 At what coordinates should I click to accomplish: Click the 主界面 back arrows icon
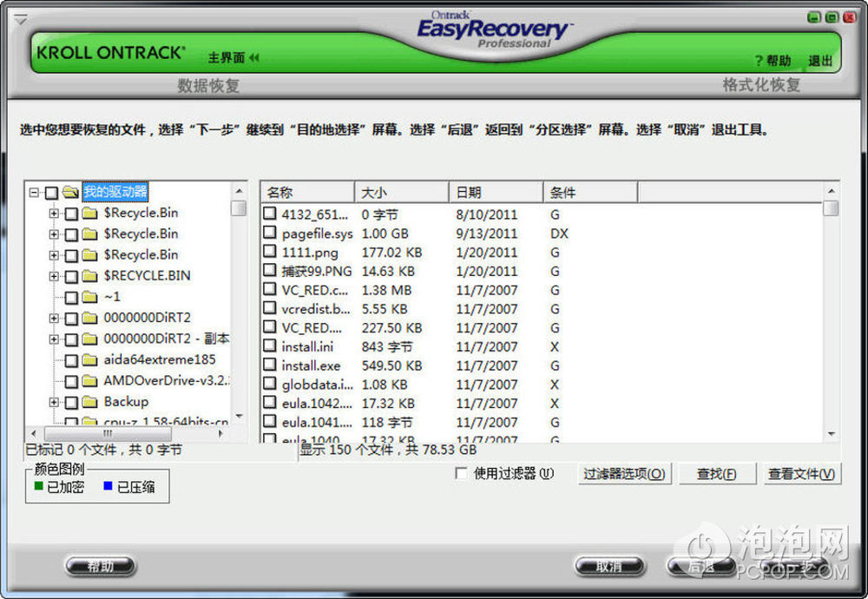pos(254,57)
